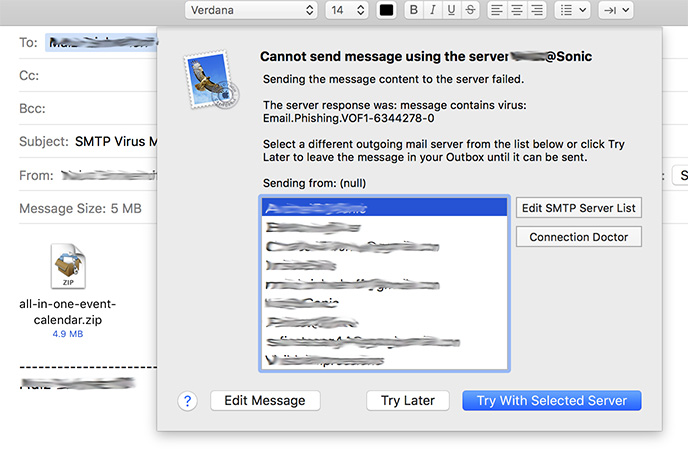688x469 pixels.
Task: Open the Verdana font dropdown
Action: (251, 10)
